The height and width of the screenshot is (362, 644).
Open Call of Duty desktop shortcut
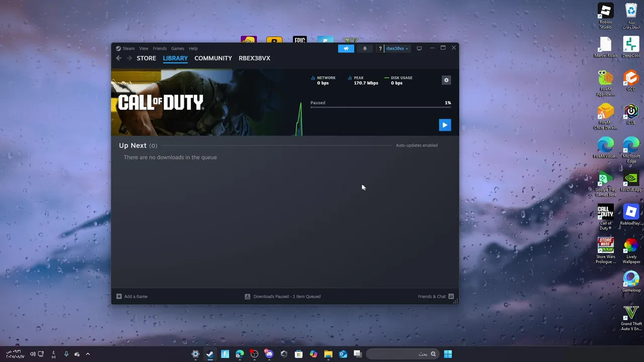606,217
